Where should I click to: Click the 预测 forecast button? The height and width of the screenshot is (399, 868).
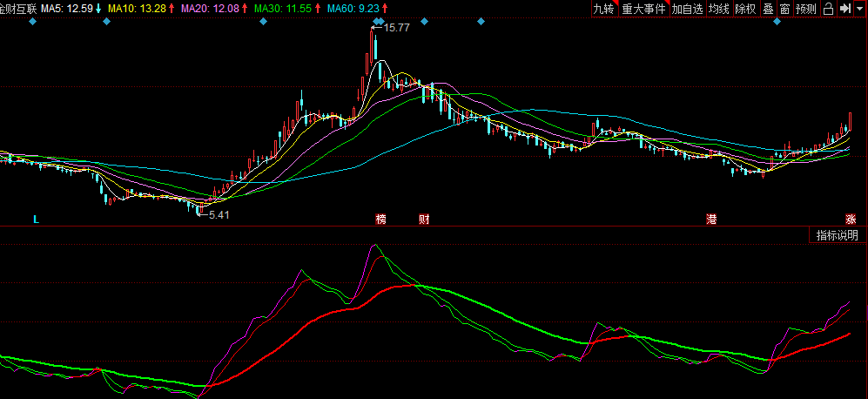pyautogui.click(x=806, y=9)
